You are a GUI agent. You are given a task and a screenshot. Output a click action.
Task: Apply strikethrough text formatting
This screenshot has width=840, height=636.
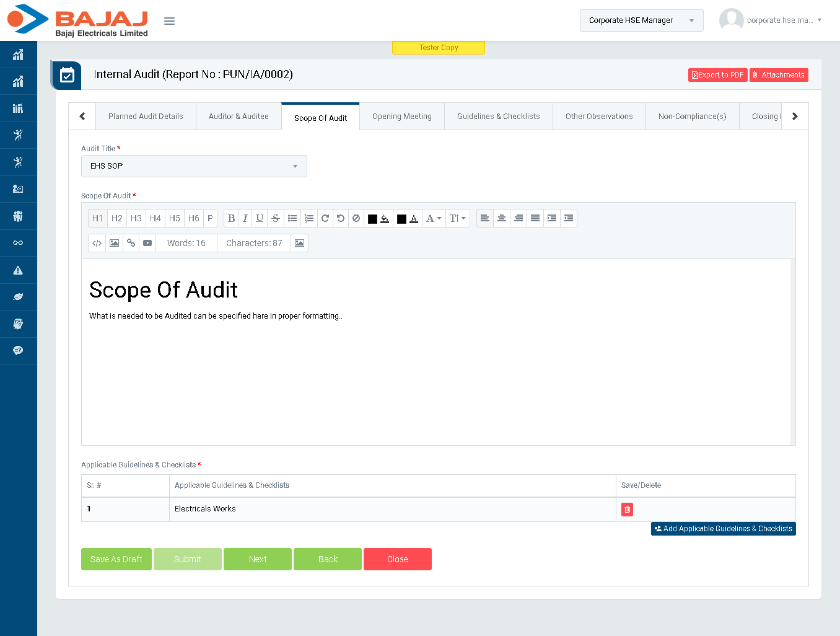[276, 218]
